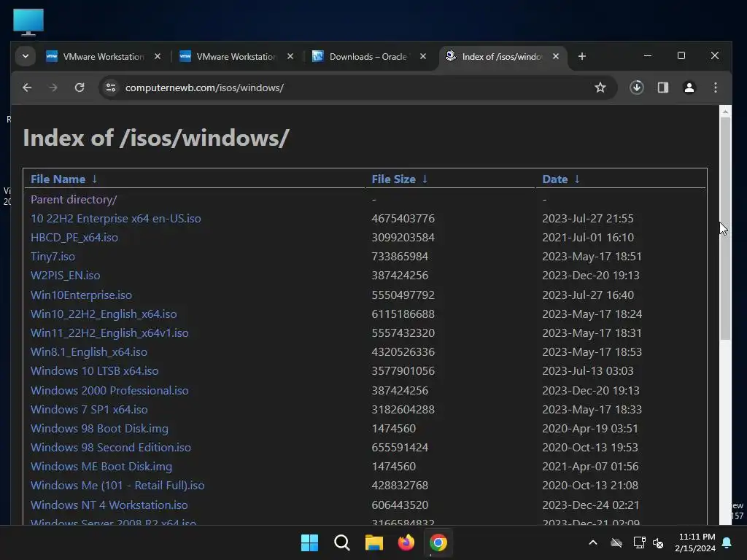This screenshot has height=560, width=747.
Task: Sort the listing by Date
Action: point(555,179)
